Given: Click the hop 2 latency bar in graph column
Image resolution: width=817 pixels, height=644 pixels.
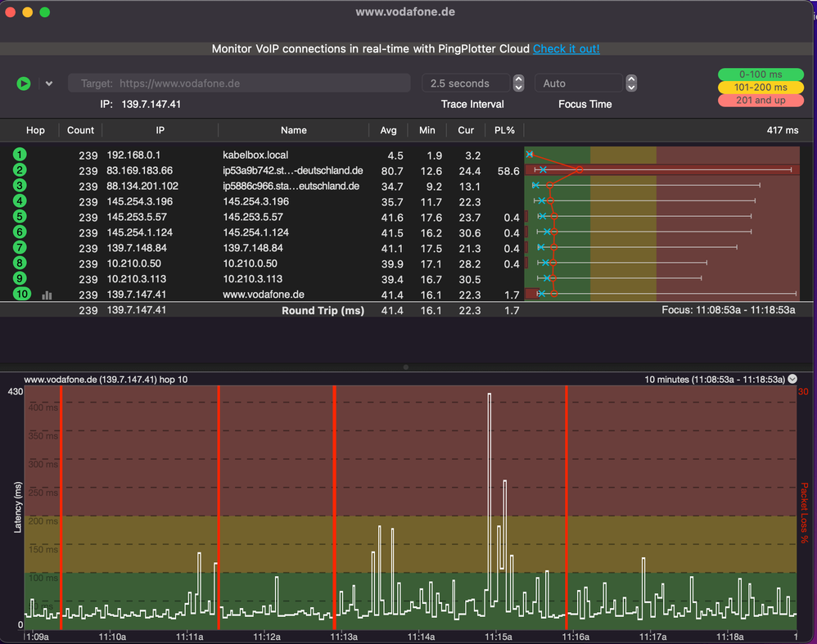Looking at the screenshot, I should click(x=661, y=170).
